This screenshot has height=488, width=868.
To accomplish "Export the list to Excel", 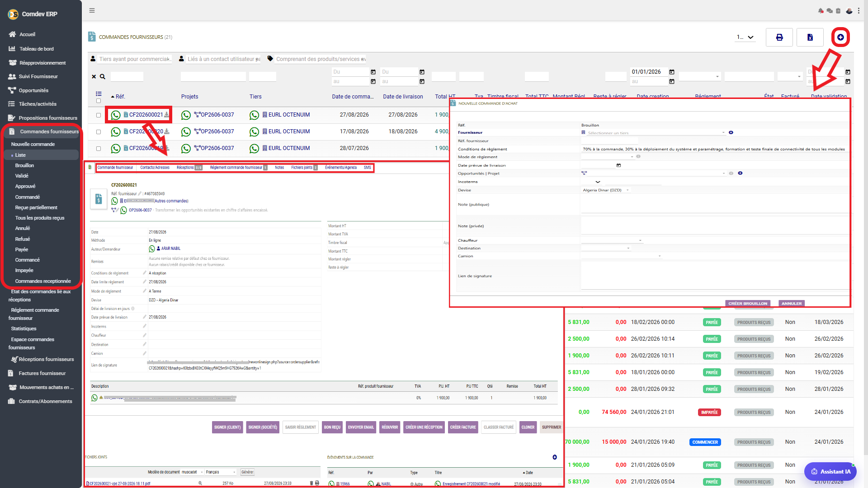I will click(810, 37).
